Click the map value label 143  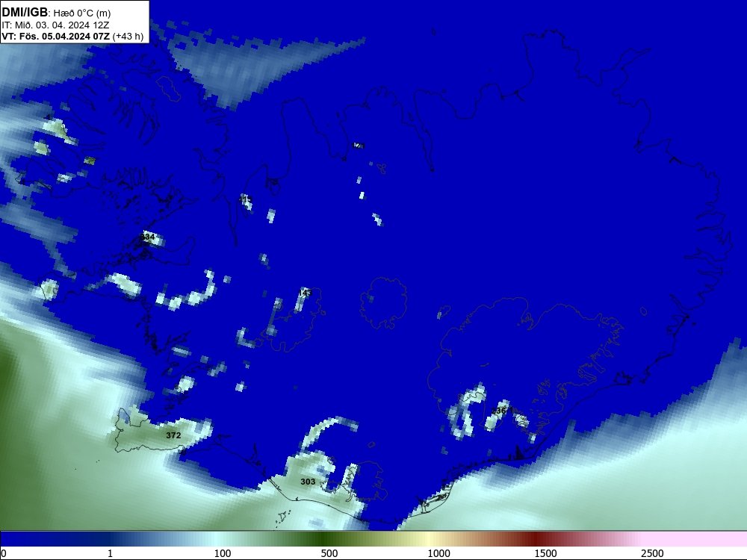click(x=305, y=293)
